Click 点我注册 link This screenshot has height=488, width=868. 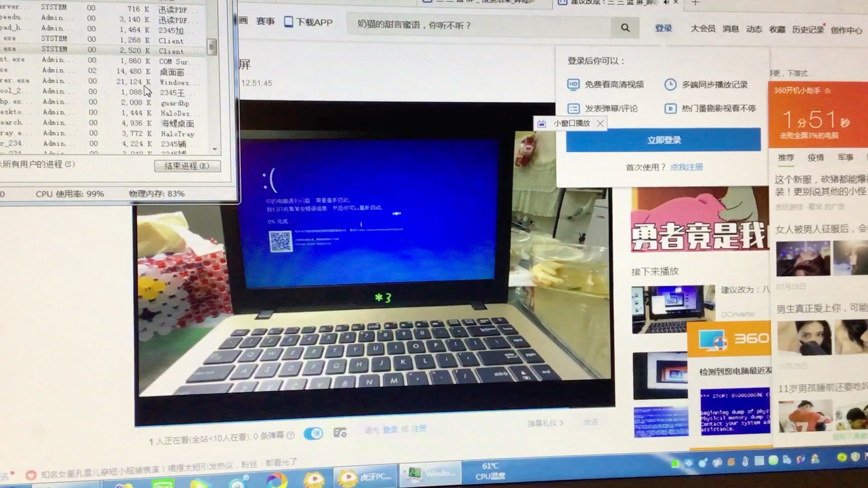[x=686, y=167]
